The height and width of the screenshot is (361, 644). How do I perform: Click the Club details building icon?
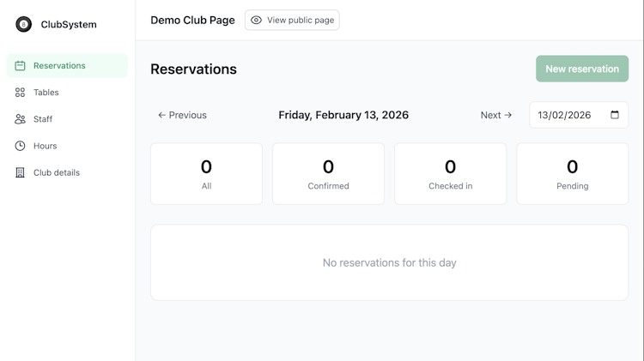tap(20, 172)
